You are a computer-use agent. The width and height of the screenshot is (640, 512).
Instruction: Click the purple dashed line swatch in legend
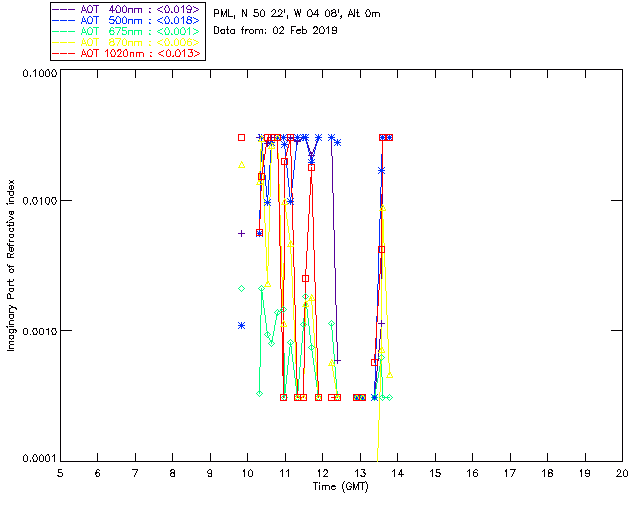(x=64, y=9)
